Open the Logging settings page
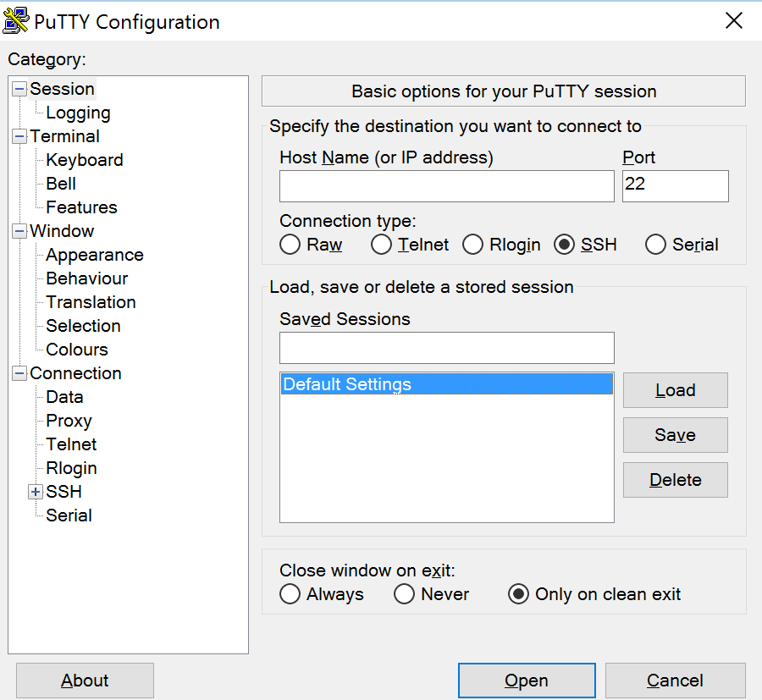This screenshot has width=762, height=700. point(78,113)
